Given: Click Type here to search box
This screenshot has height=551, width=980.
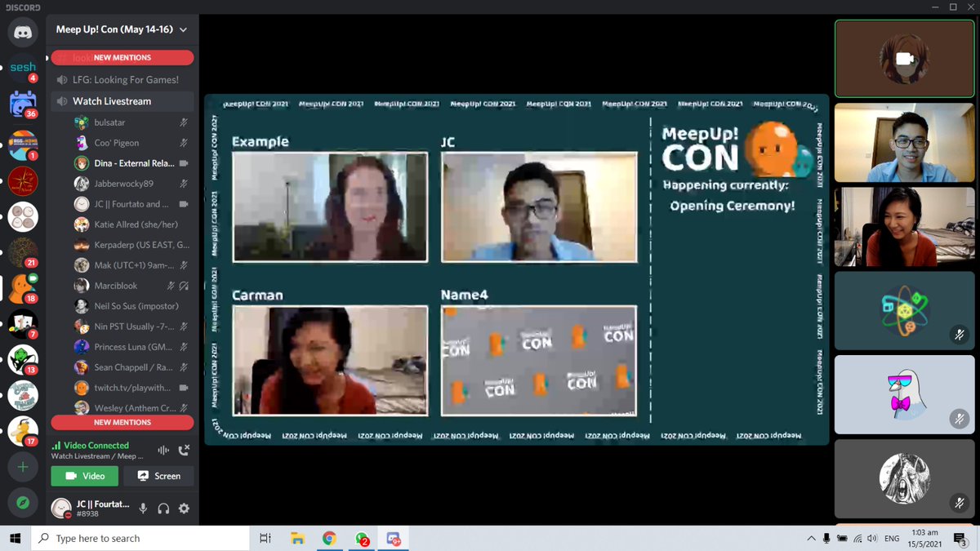Looking at the screenshot, I should tap(140, 538).
